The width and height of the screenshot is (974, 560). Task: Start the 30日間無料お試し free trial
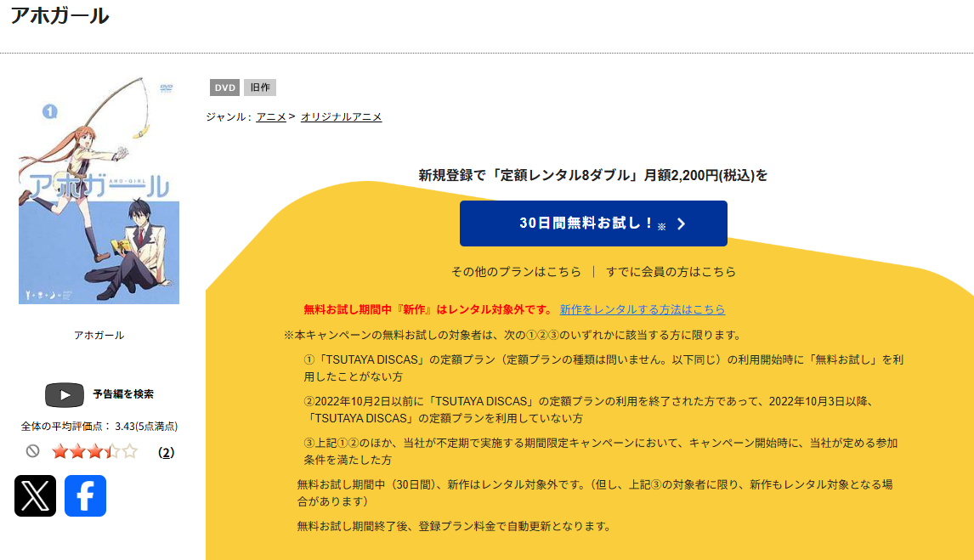tap(593, 223)
